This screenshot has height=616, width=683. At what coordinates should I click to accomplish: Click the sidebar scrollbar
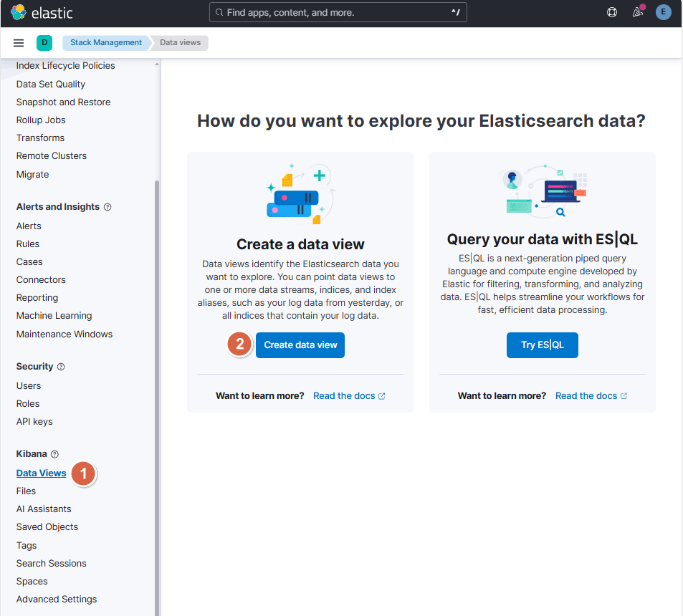coord(157,398)
